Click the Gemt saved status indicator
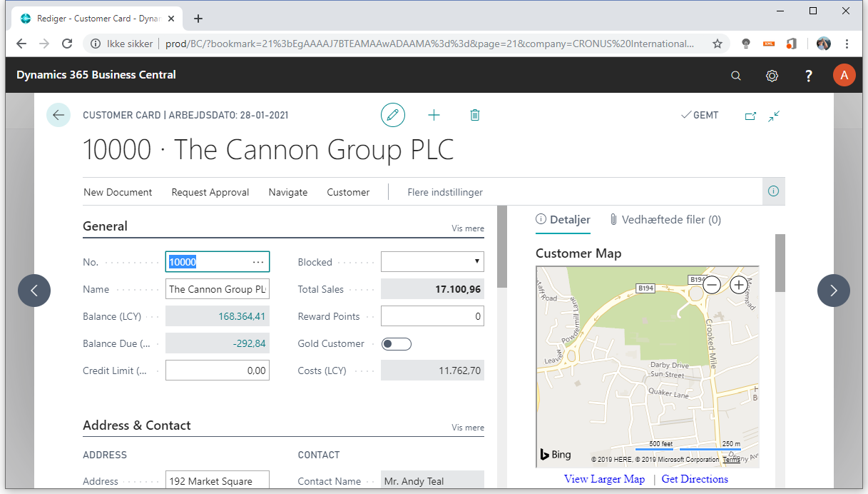Image resolution: width=868 pixels, height=494 pixels. (x=700, y=115)
